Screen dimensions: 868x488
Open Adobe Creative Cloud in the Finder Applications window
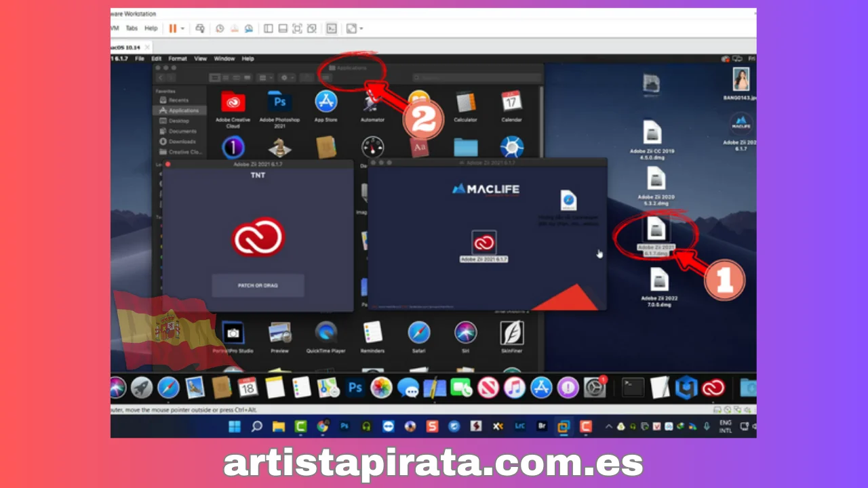pyautogui.click(x=233, y=102)
